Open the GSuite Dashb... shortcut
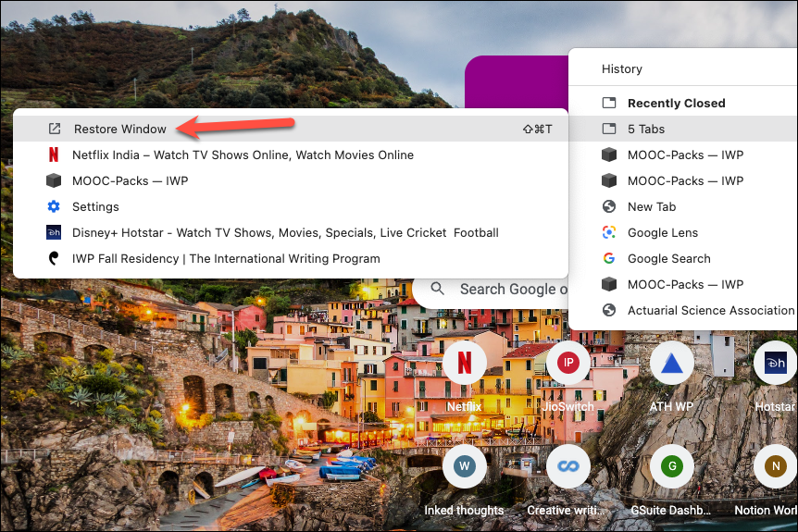Screen dimensions: 798x532 pos(672,480)
